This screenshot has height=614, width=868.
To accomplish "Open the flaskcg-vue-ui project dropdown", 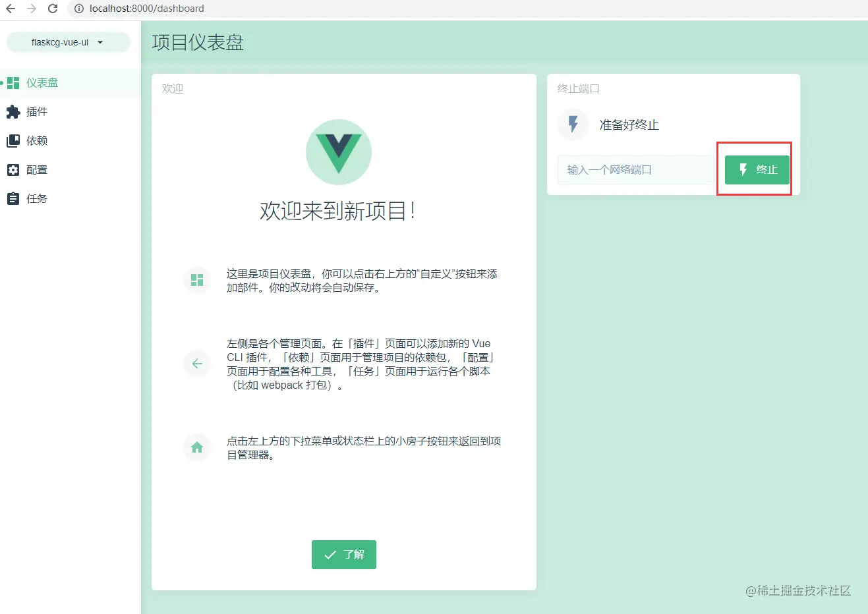I will coord(68,42).
